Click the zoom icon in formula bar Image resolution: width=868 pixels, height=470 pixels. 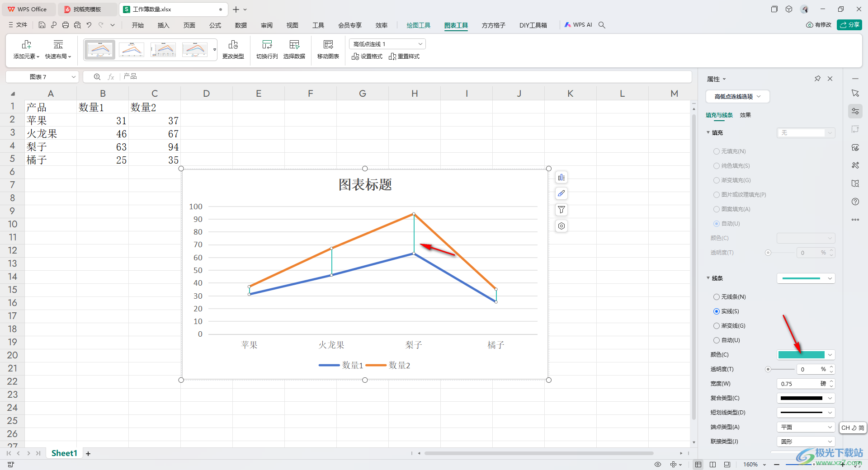pos(97,77)
